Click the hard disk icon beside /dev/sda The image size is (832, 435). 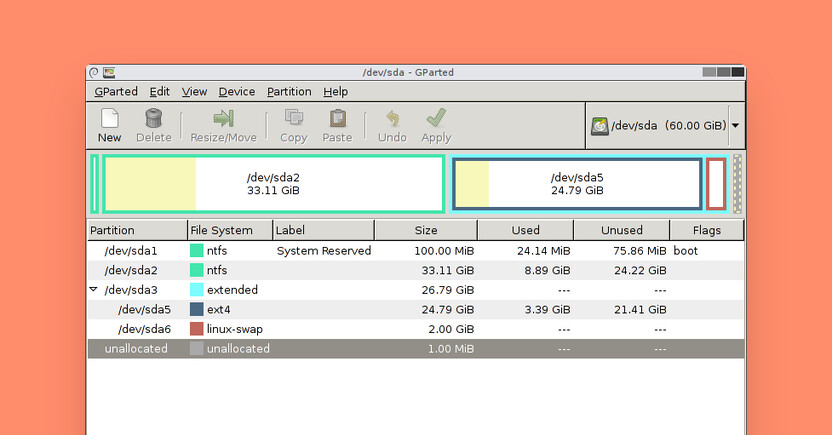click(599, 126)
